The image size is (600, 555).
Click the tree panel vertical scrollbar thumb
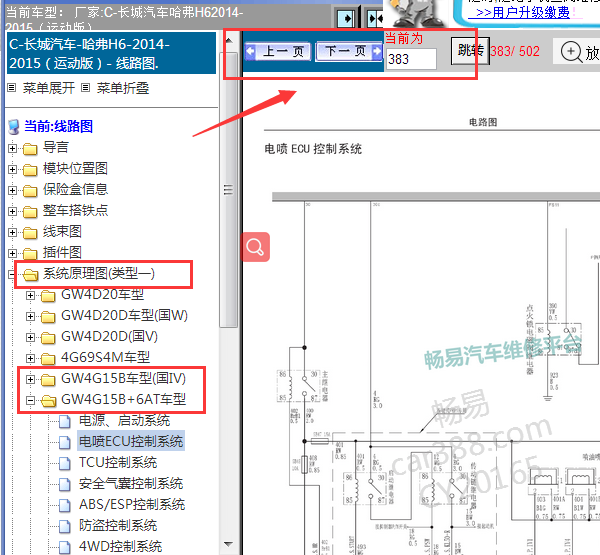229,189
